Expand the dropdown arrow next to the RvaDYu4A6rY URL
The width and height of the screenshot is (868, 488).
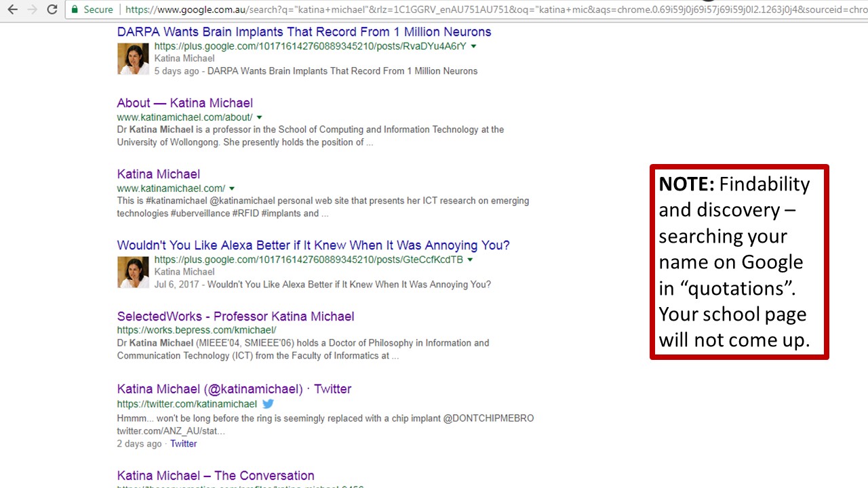[x=473, y=46]
